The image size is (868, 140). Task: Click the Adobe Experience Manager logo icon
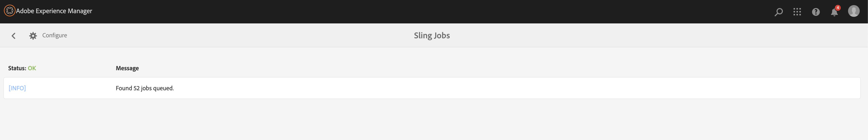pyautogui.click(x=9, y=11)
